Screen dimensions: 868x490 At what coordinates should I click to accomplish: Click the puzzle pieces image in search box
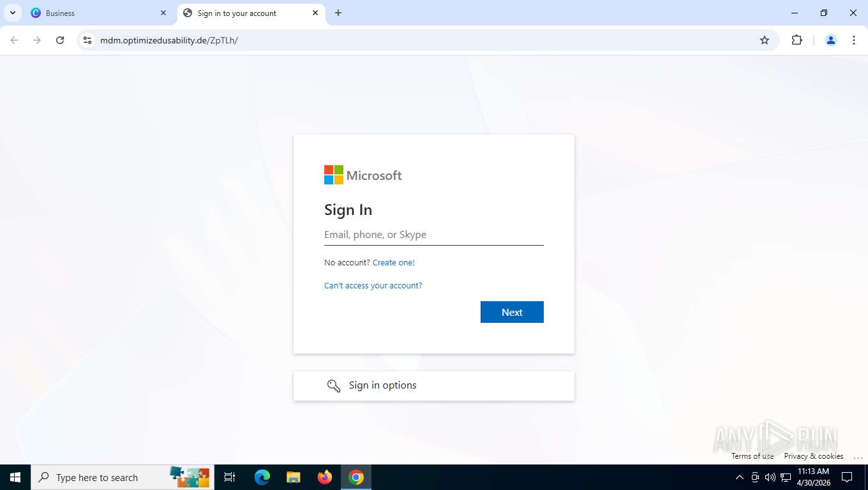pyautogui.click(x=190, y=477)
